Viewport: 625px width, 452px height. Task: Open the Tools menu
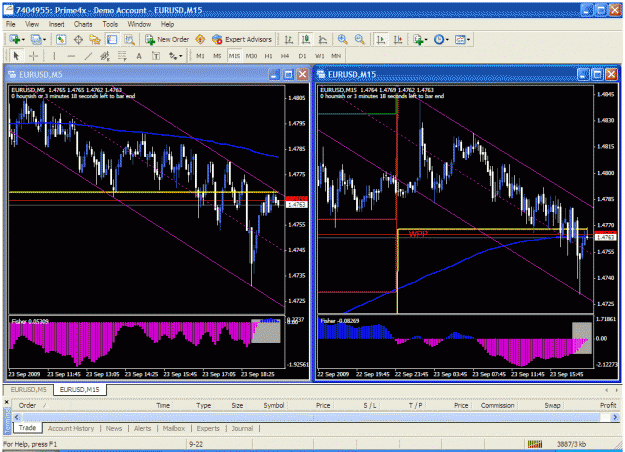(110, 24)
